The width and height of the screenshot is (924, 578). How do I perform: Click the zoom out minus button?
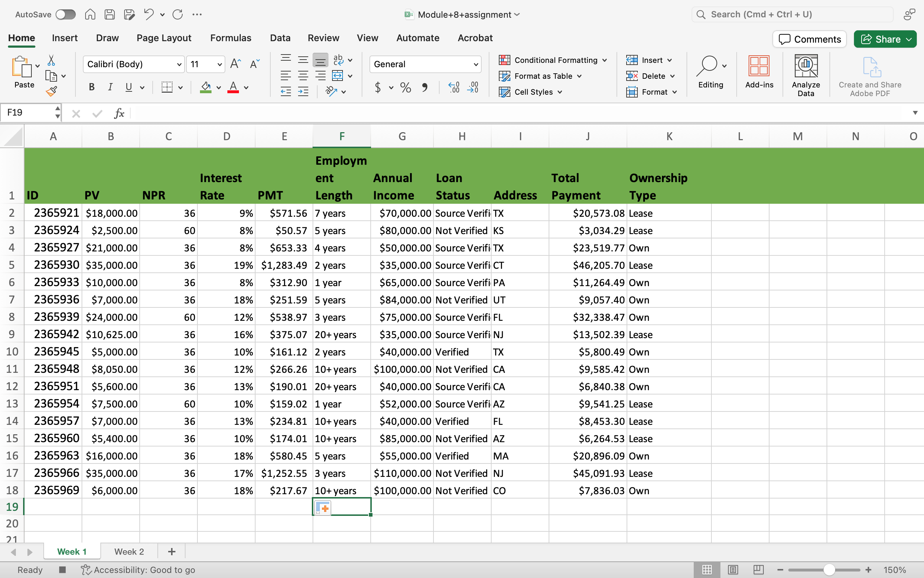(x=780, y=570)
